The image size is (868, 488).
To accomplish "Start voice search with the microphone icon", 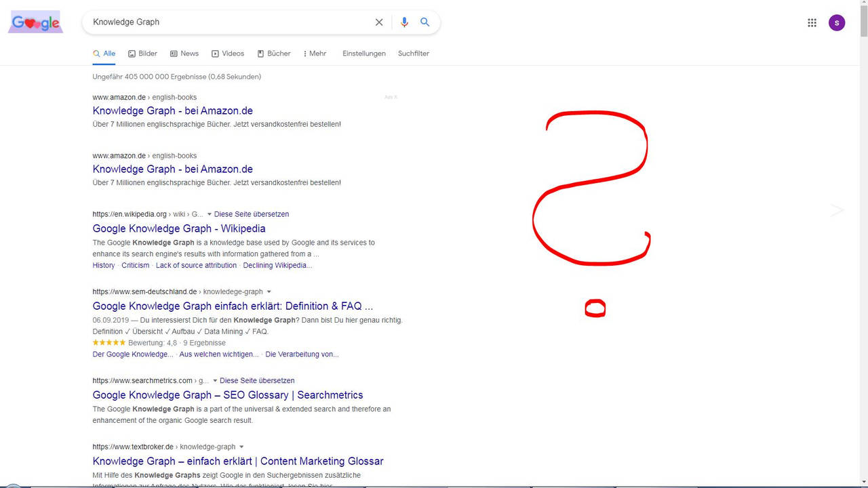I will point(404,22).
